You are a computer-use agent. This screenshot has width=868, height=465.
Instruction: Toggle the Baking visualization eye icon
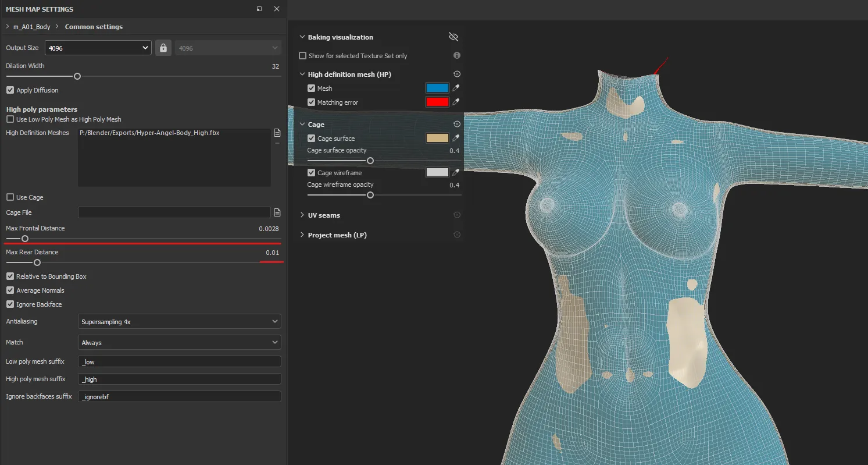pyautogui.click(x=453, y=37)
